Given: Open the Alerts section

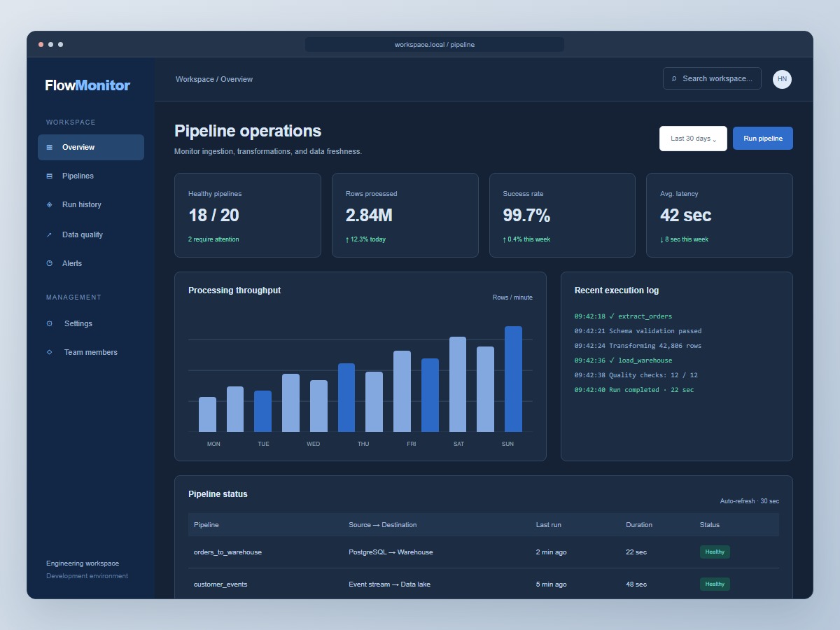Looking at the screenshot, I should pos(91,264).
